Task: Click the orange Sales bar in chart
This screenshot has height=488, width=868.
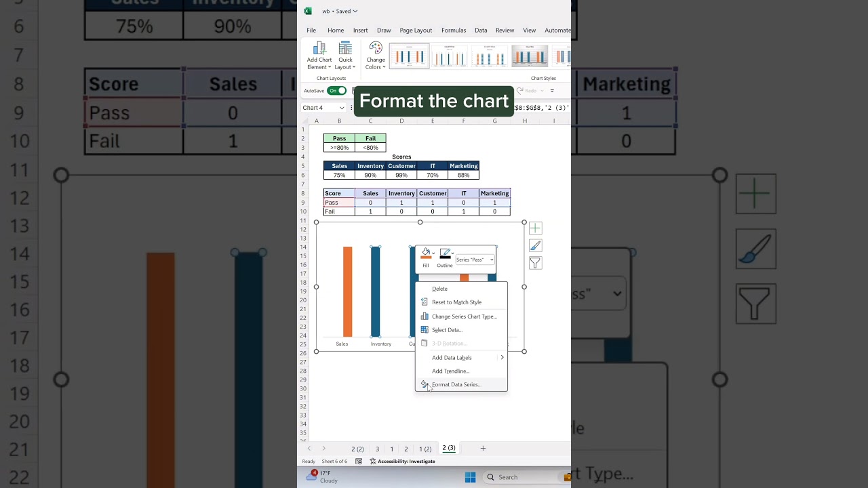Action: click(347, 291)
